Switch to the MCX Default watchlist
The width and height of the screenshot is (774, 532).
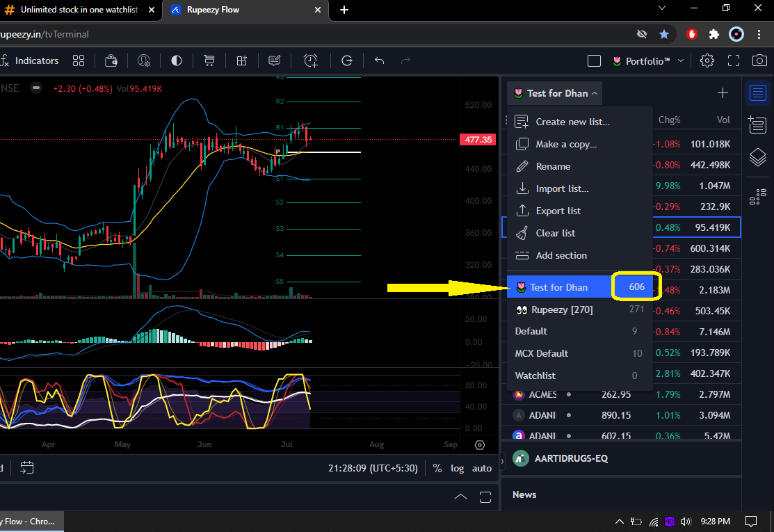(579, 353)
